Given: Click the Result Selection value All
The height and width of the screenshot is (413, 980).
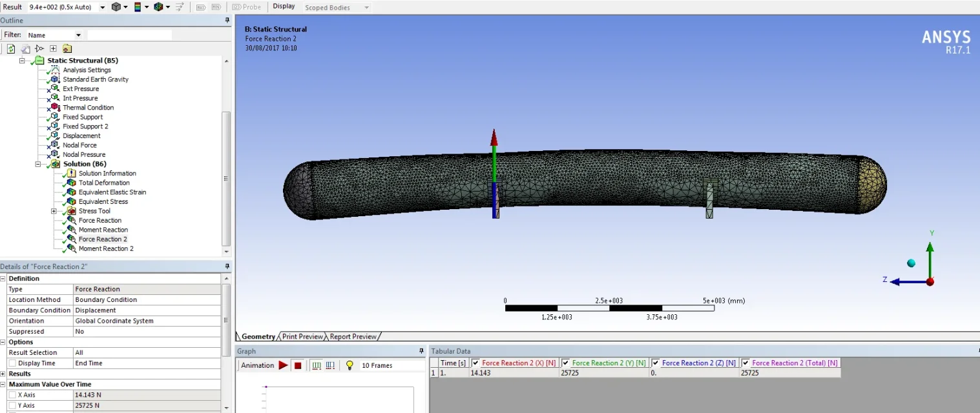Looking at the screenshot, I should tap(147, 353).
